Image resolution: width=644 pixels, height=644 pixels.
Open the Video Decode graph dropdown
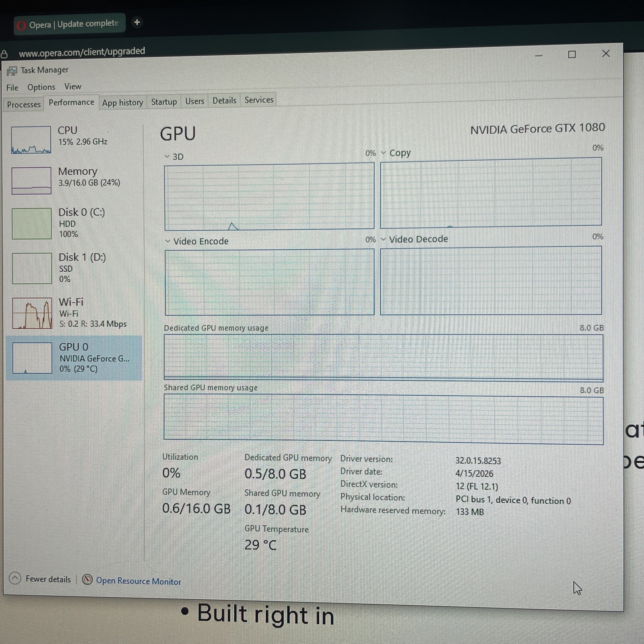(383, 239)
